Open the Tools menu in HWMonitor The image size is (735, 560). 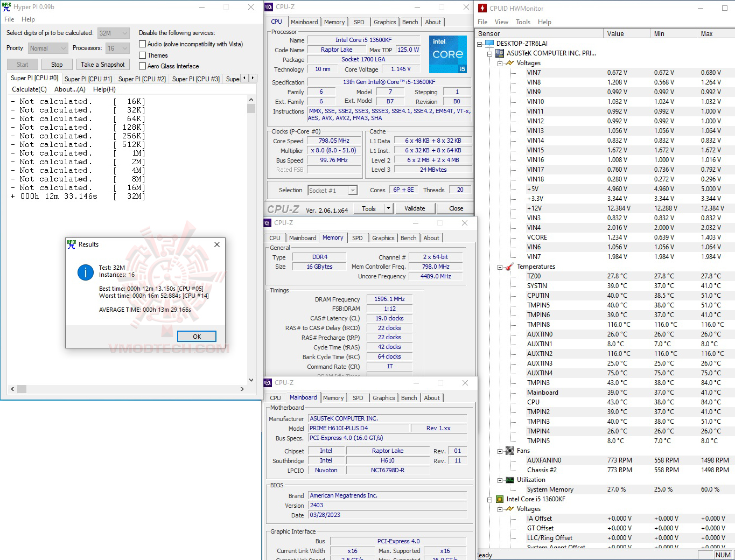point(523,22)
